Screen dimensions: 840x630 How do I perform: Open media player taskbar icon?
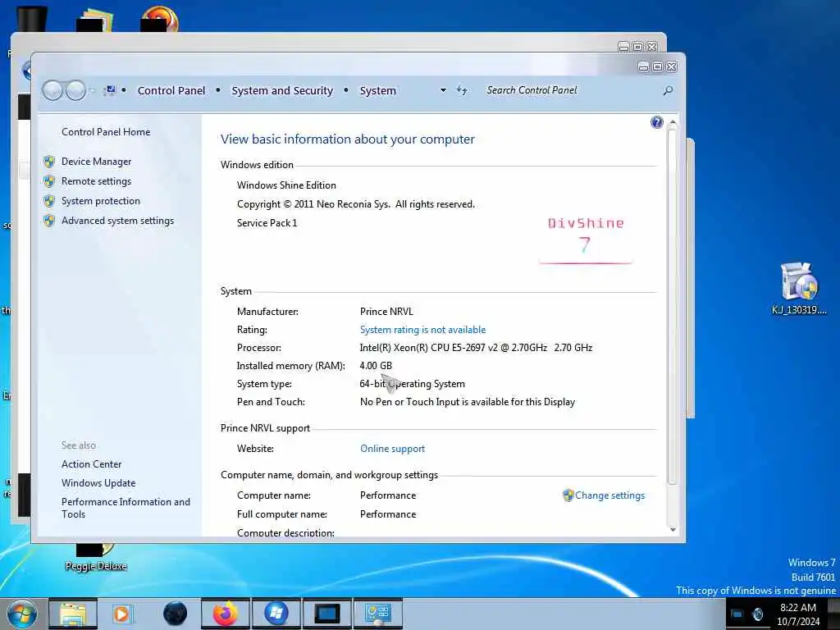[121, 614]
